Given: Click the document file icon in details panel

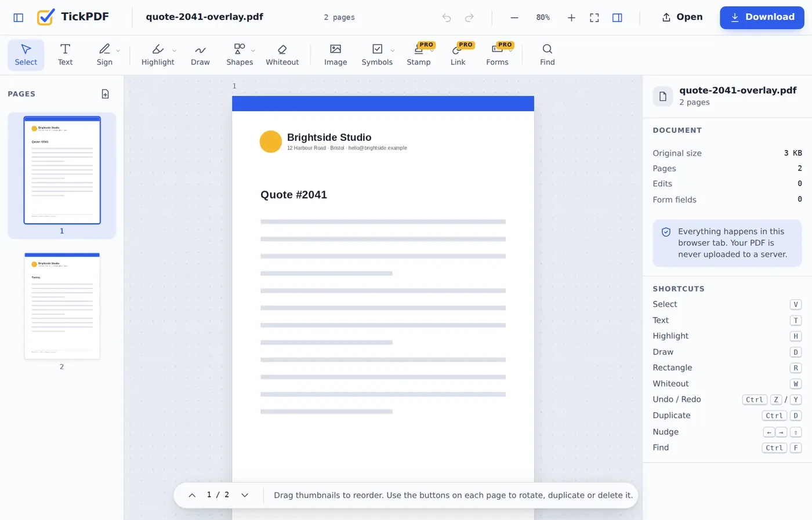Looking at the screenshot, I should click(663, 96).
